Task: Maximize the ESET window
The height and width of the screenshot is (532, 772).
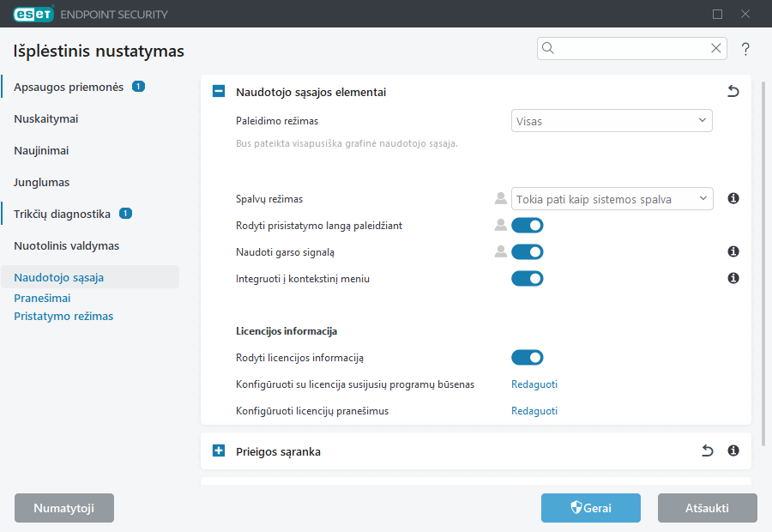Action: (x=717, y=14)
